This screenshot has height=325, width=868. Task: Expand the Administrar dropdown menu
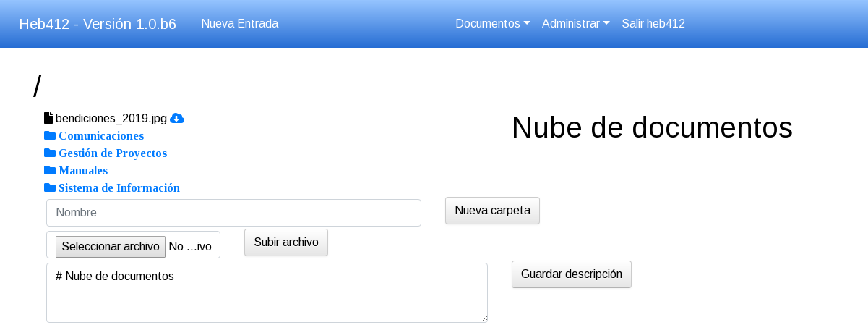[576, 23]
